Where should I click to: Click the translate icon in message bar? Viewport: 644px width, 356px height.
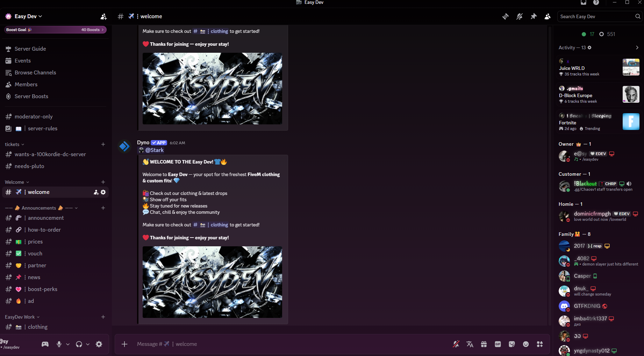coord(470,344)
